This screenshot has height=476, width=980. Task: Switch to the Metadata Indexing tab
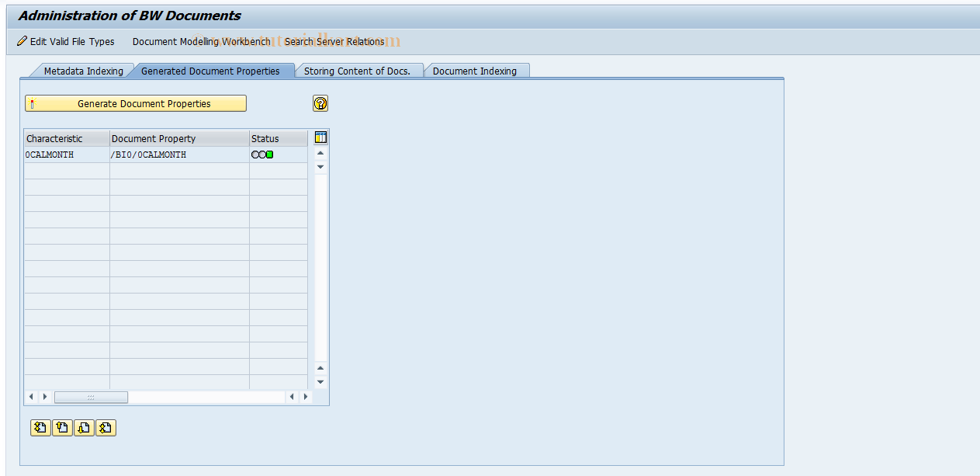pyautogui.click(x=83, y=71)
